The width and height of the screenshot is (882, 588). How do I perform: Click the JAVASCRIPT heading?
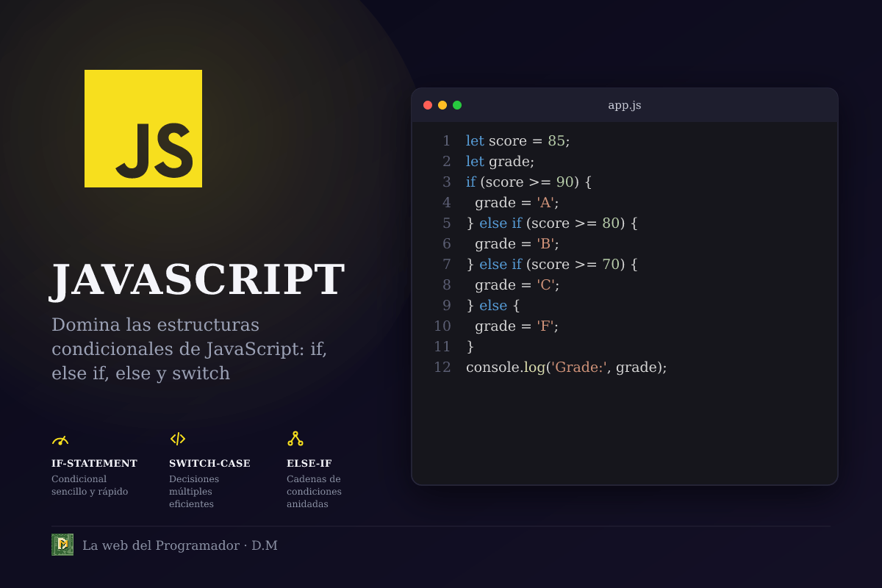point(197,280)
